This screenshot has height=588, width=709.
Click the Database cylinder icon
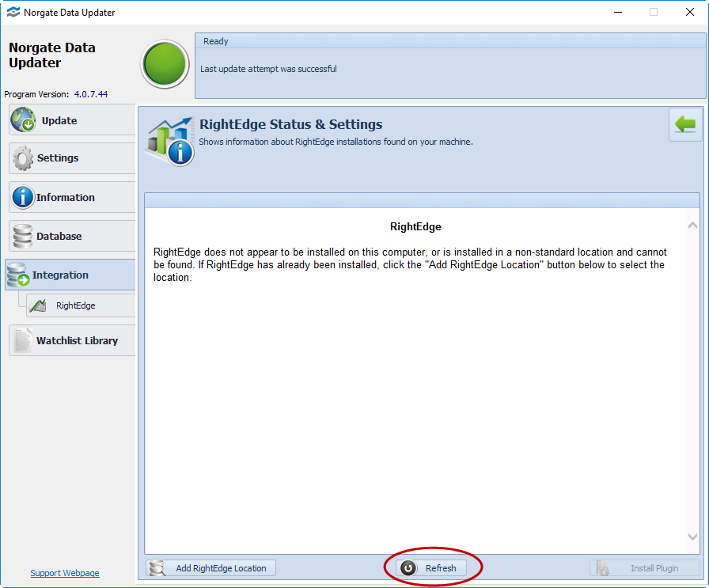pos(23,236)
